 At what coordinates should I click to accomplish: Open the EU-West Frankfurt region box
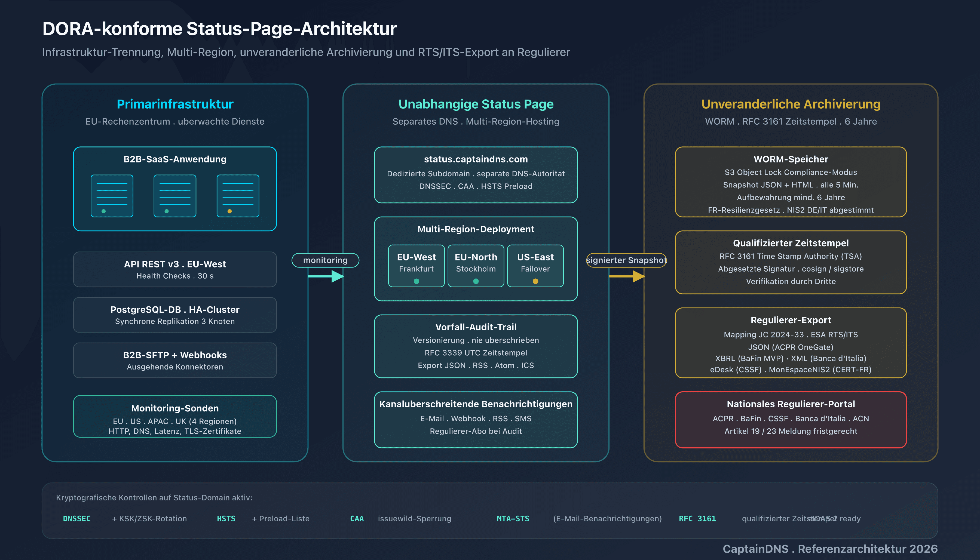[x=416, y=266]
